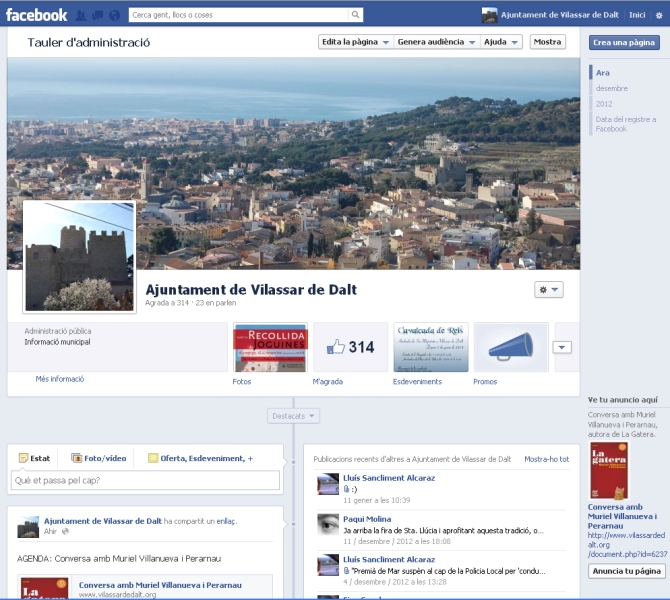Image resolution: width=670 pixels, height=600 pixels.
Task: Select "Data del registre a Facebook" timeline entry
Action: [626, 124]
